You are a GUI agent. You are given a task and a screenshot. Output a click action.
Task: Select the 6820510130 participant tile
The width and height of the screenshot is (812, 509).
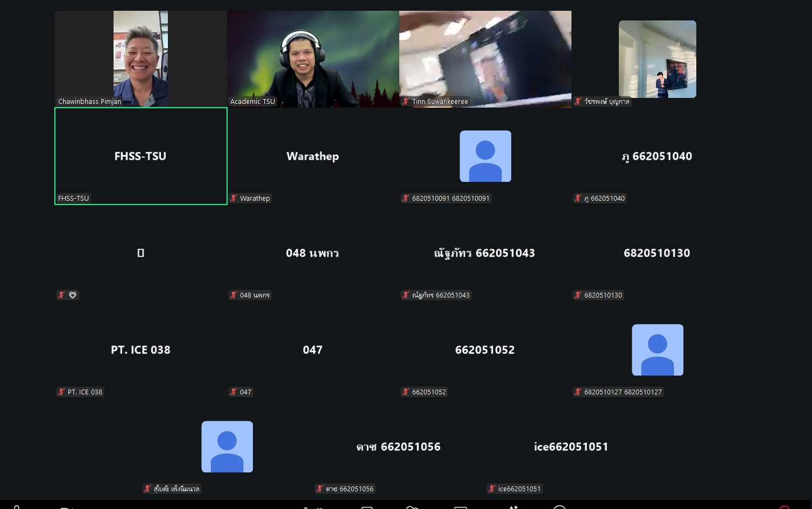[658, 253]
